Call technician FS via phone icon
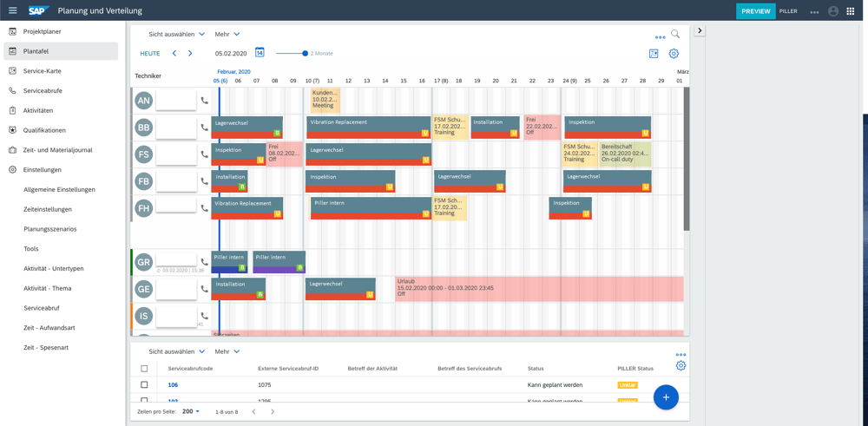This screenshot has height=426, width=868. (x=205, y=154)
